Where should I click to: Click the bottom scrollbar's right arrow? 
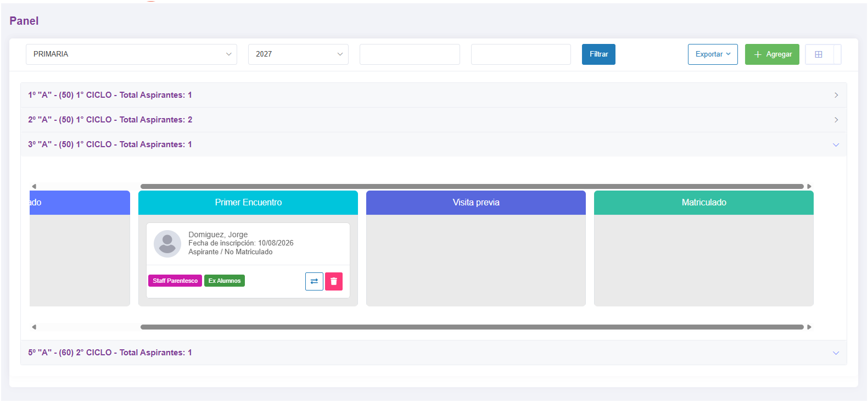tap(809, 327)
